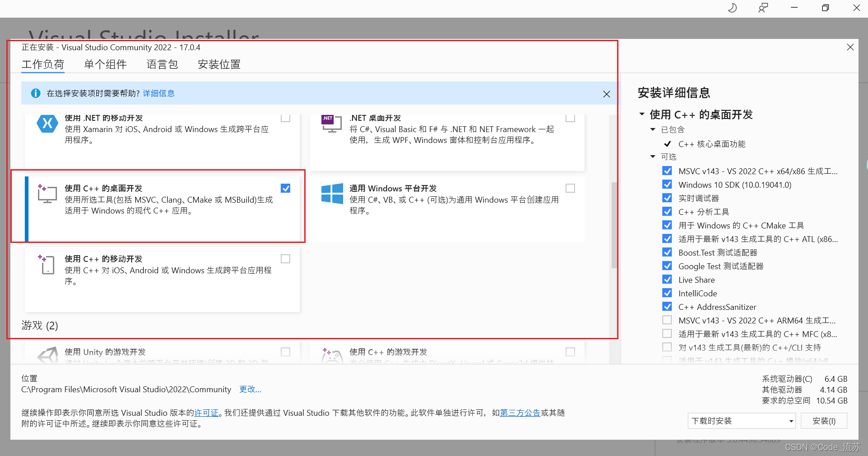This screenshot has height=456, width=868.
Task: Select the 通用 Windows 平台开发 icon
Action: [x=332, y=194]
